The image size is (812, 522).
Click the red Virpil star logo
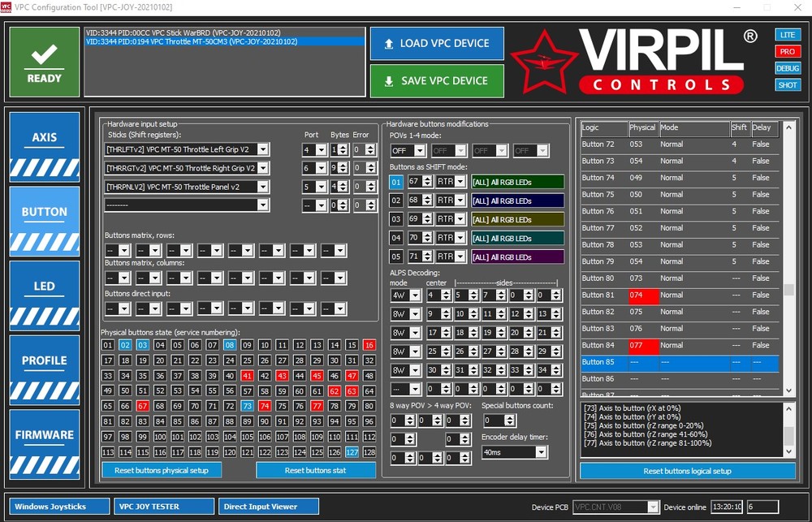click(543, 62)
